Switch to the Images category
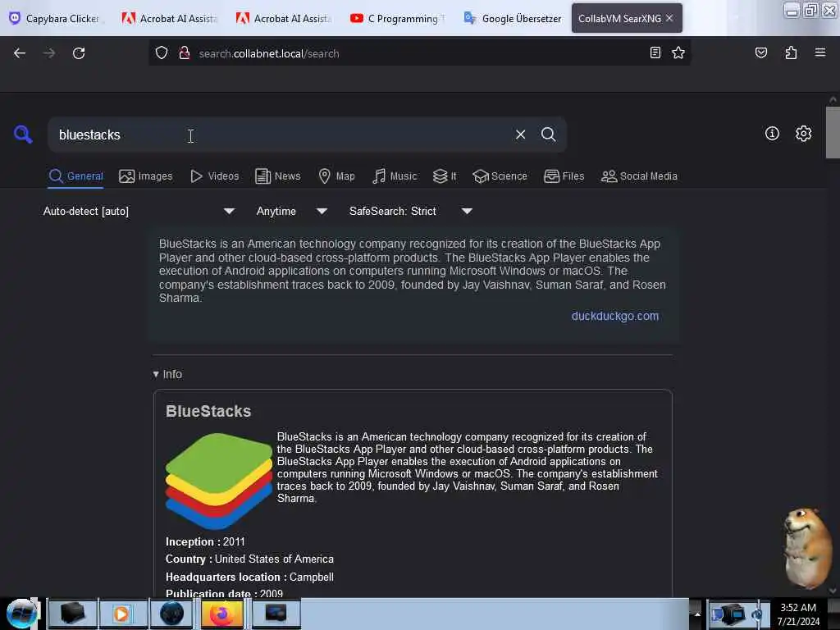The height and width of the screenshot is (630, 840). click(x=146, y=176)
